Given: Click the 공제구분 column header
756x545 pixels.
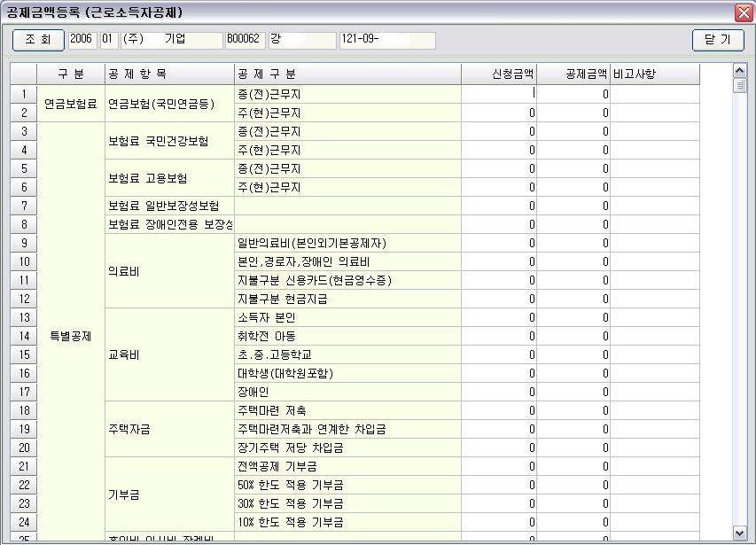Looking at the screenshot, I should coord(346,74).
